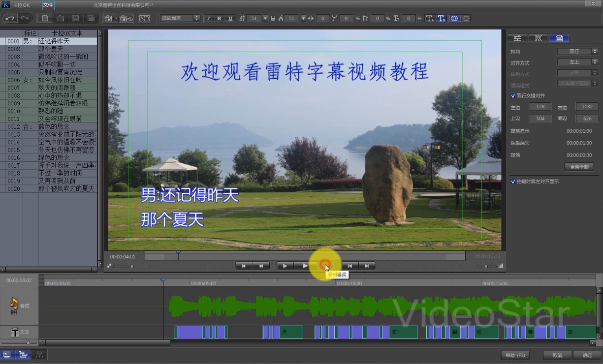Toggle bold text formatting
Image resolution: width=603 pixels, height=364 pixels.
(219, 18)
